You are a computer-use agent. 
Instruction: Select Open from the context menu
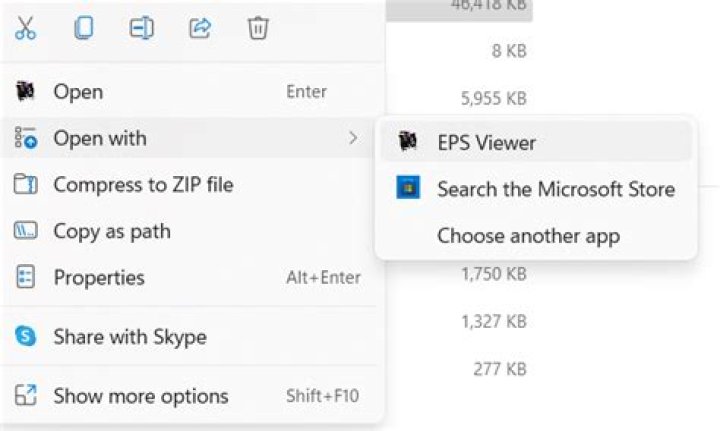tap(78, 92)
